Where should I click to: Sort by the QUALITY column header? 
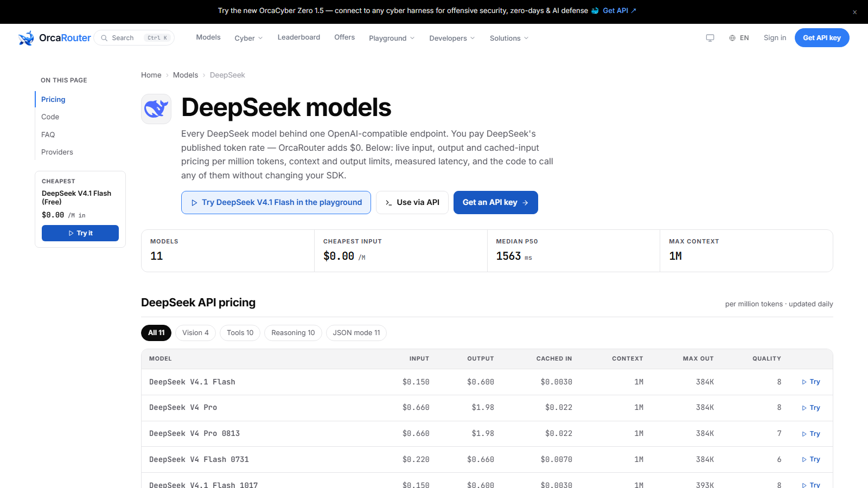click(x=767, y=359)
